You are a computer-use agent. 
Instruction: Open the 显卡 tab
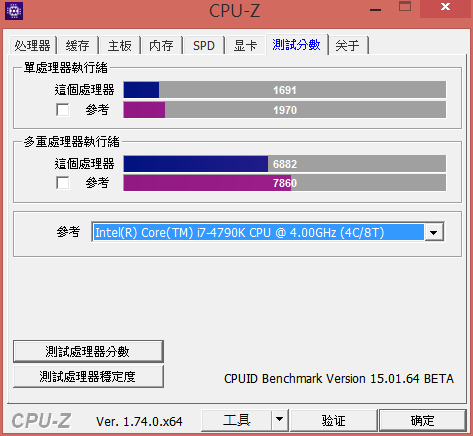pos(245,45)
